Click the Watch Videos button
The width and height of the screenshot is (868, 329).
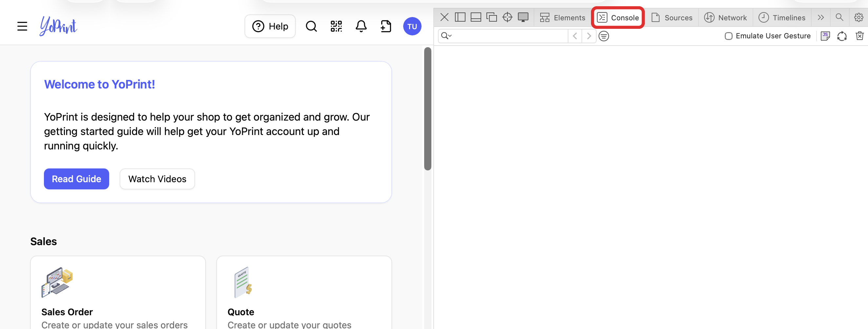point(157,179)
